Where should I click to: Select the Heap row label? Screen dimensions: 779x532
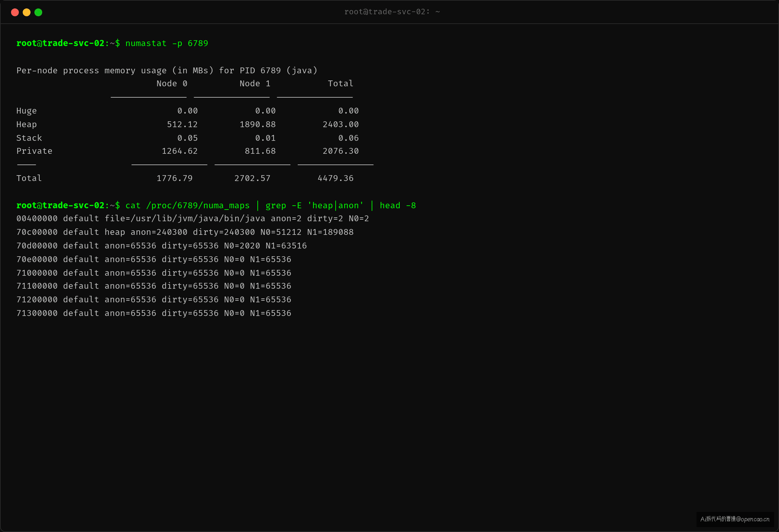click(x=27, y=125)
